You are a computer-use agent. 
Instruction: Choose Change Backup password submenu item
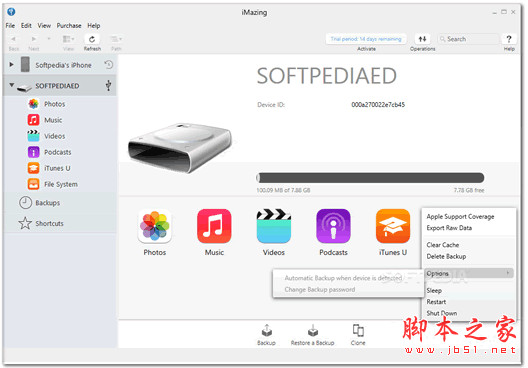point(320,290)
